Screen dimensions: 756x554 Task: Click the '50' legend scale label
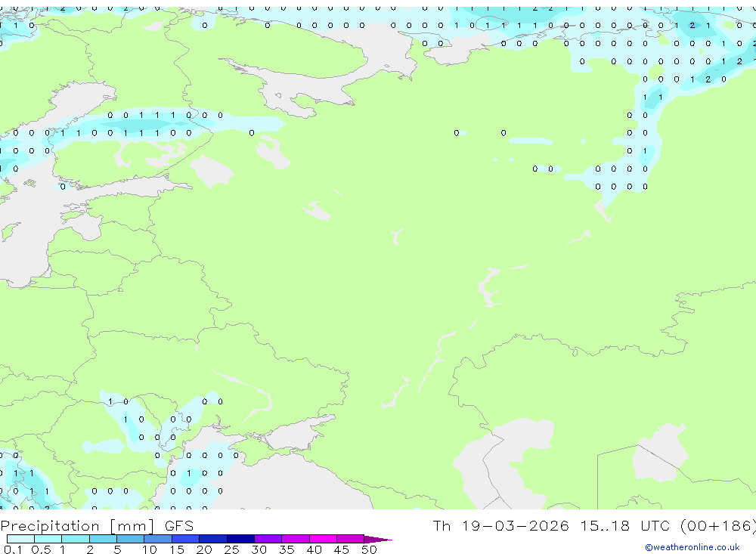(x=369, y=549)
